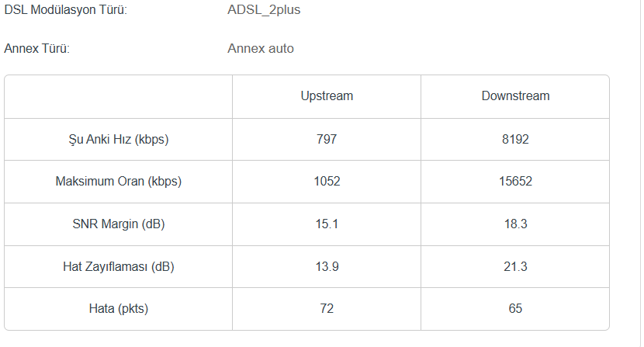Click the downstream SNR margin 18.3
The image size is (644, 347).
(515, 224)
